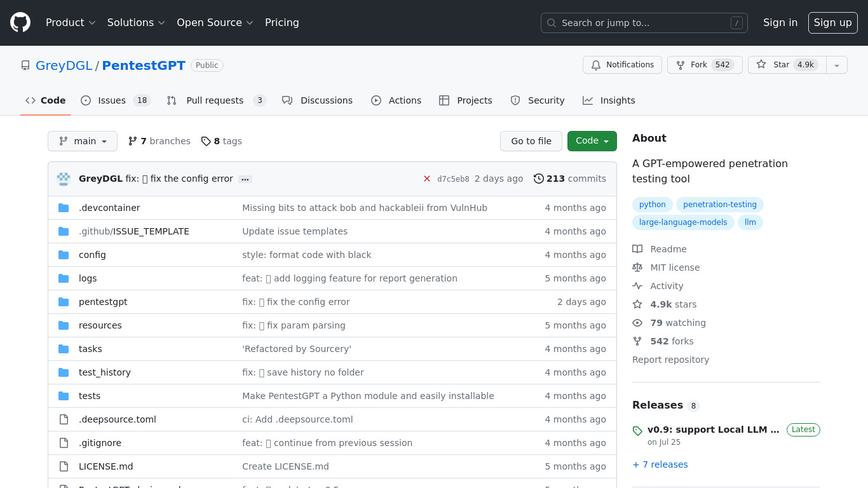Image resolution: width=868 pixels, height=488 pixels.
Task: Expand commit message ellipsis button
Action: [245, 179]
